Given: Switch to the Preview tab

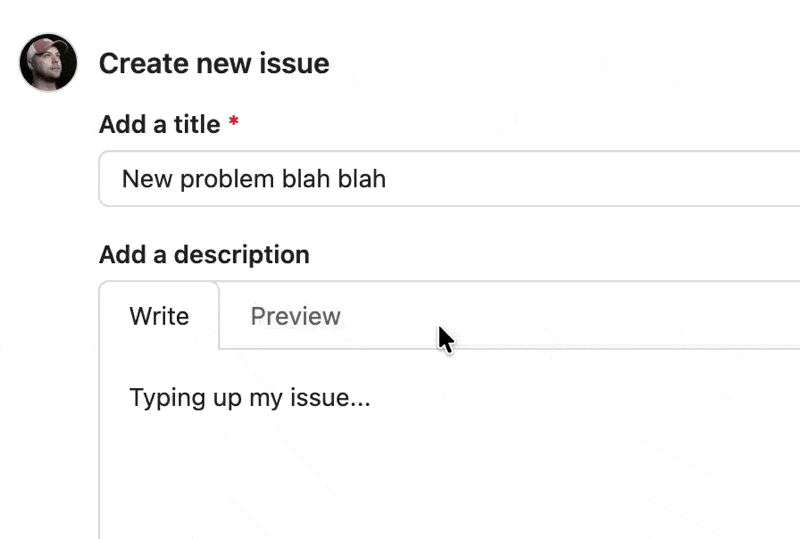Looking at the screenshot, I should (x=295, y=316).
